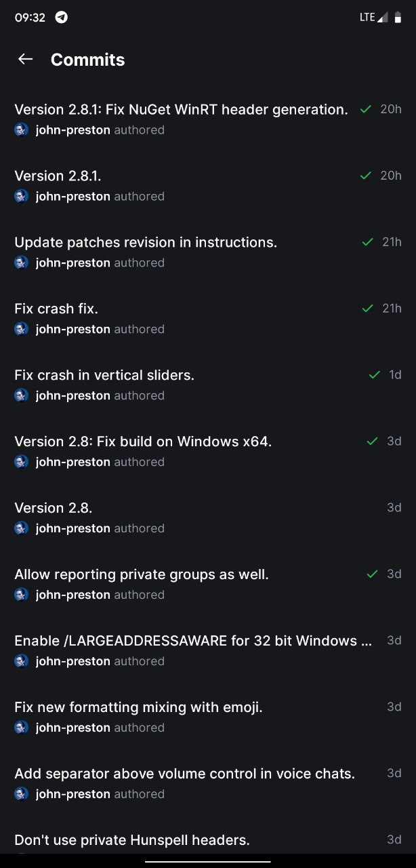Image resolution: width=416 pixels, height=868 pixels.
Task: Tap the avatar beside 'Update patches revision' author
Action: pyautogui.click(x=22, y=263)
